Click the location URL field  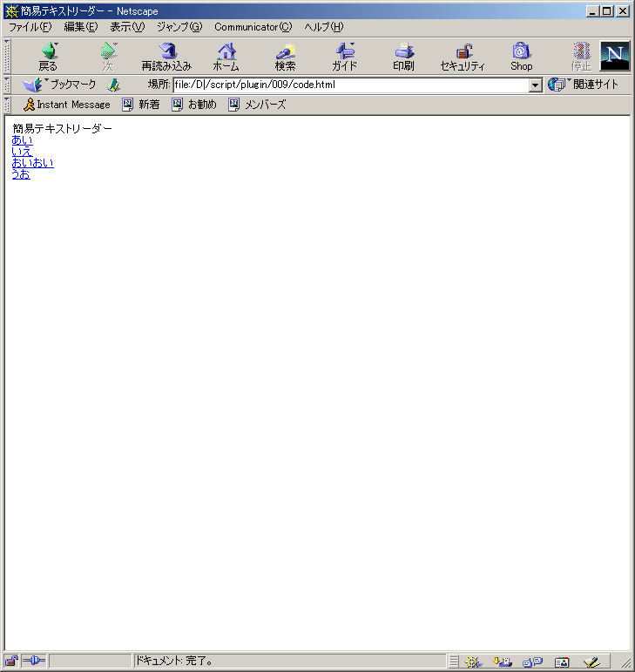click(x=351, y=85)
